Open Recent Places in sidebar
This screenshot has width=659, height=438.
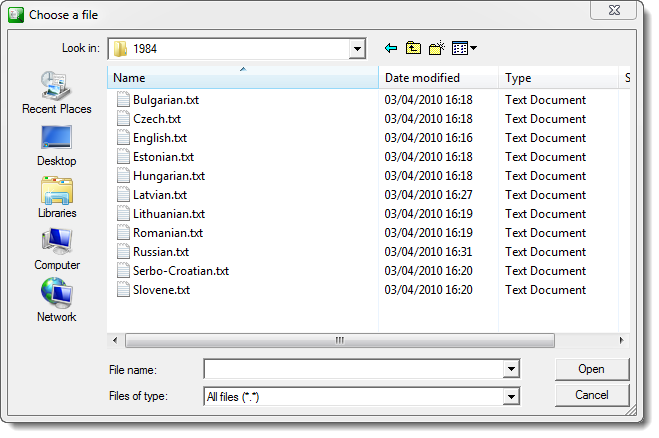point(56,93)
